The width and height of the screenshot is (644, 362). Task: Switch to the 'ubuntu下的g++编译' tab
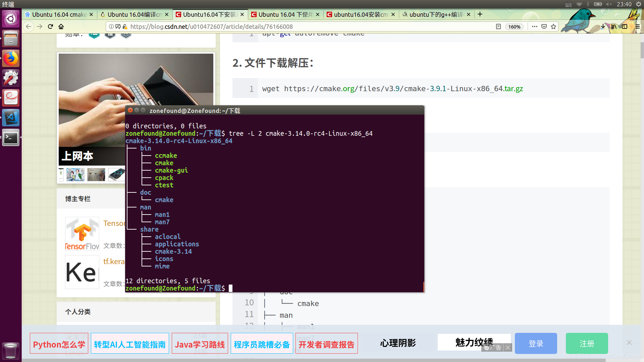(x=437, y=14)
